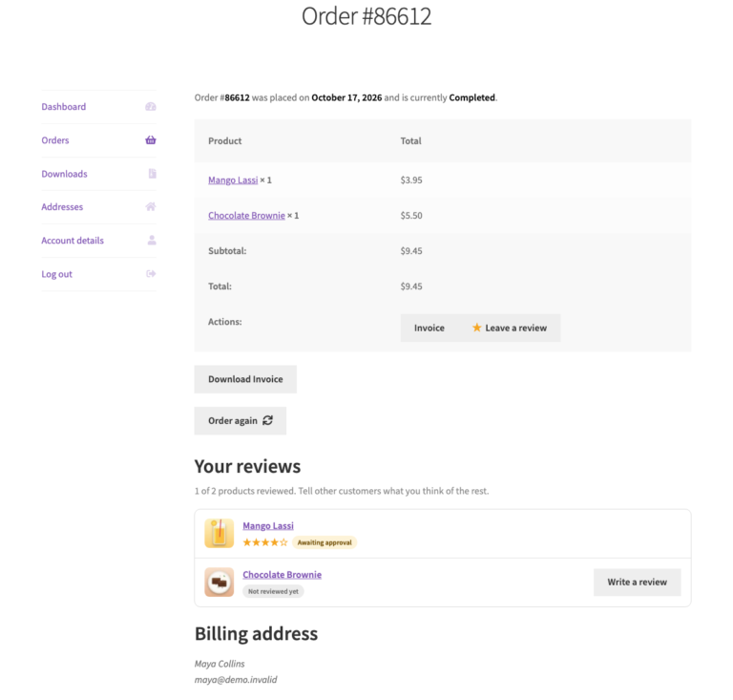Click the Log out arrow icon
Screen dimensions: 733x700
(x=151, y=273)
